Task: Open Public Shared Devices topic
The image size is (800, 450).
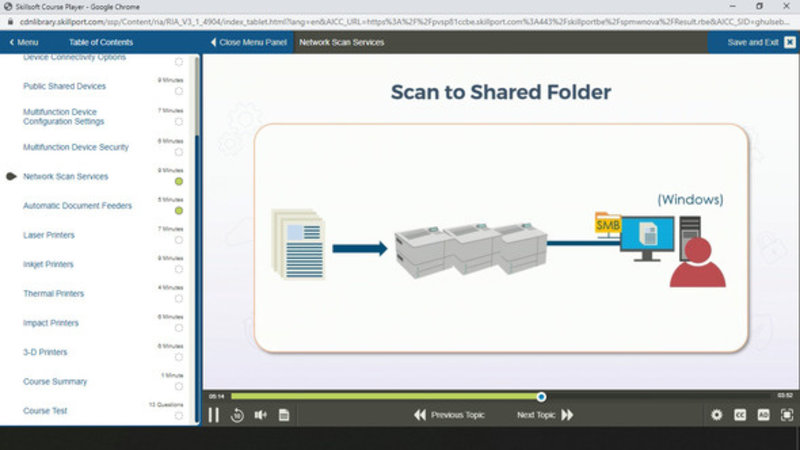Action: click(x=64, y=86)
